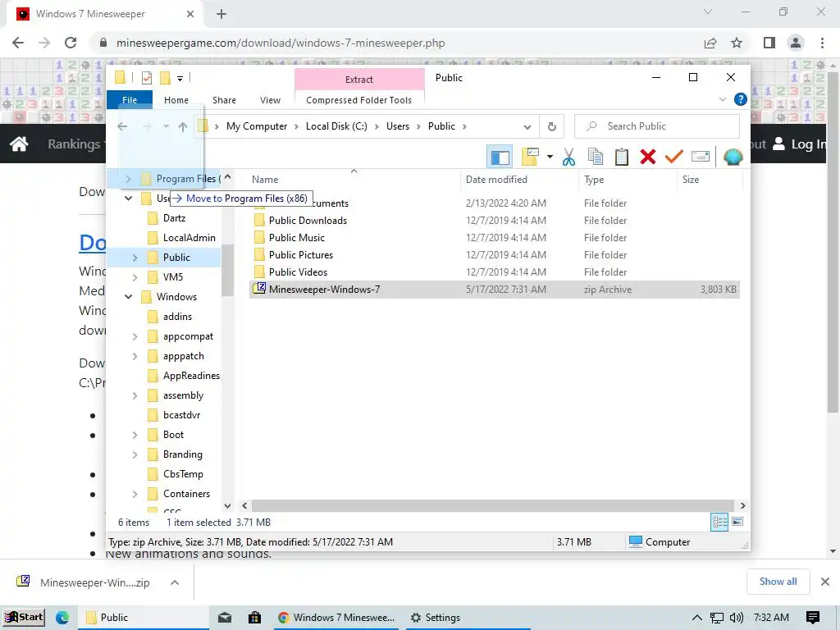
Task: Click the orange checkmark icon
Action: coord(674,157)
